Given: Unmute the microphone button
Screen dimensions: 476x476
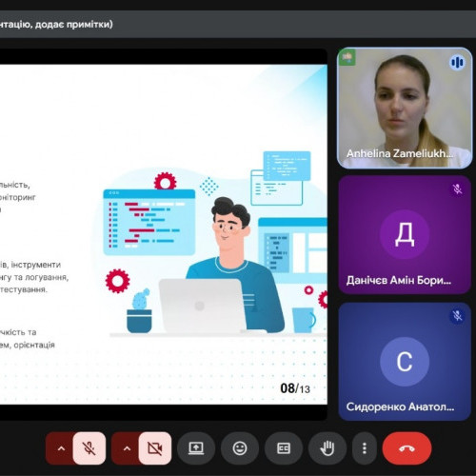Looking at the screenshot, I should pos(89,448).
